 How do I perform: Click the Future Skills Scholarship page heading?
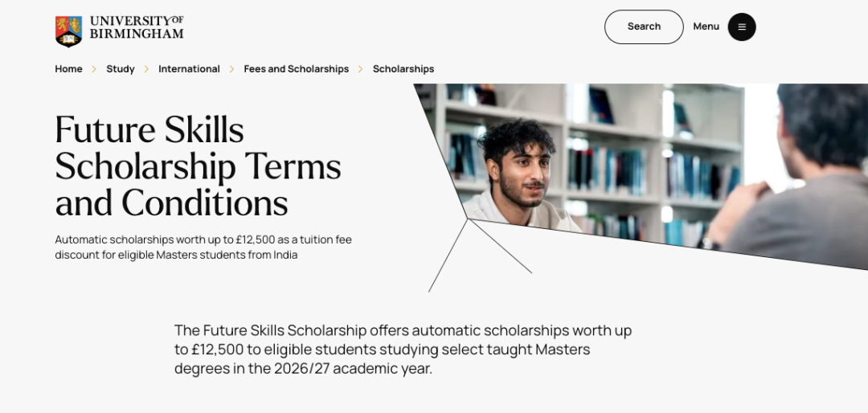[199, 166]
